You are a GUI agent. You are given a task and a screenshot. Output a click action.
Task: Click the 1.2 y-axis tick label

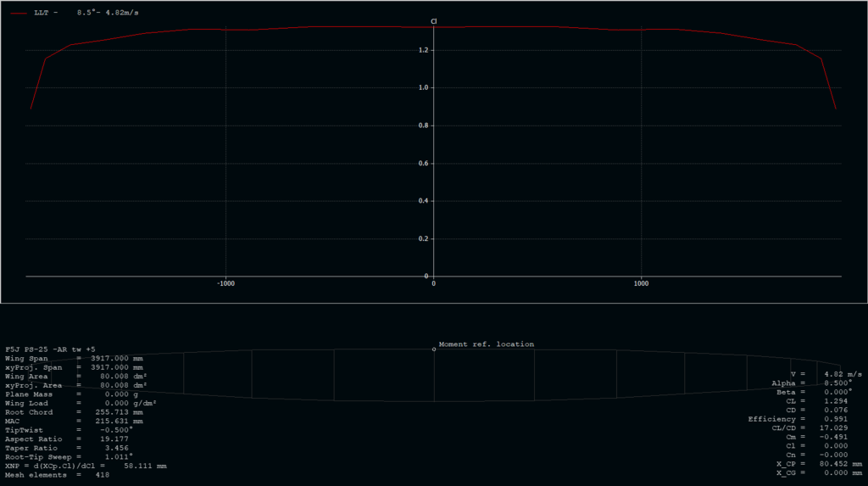(x=424, y=50)
